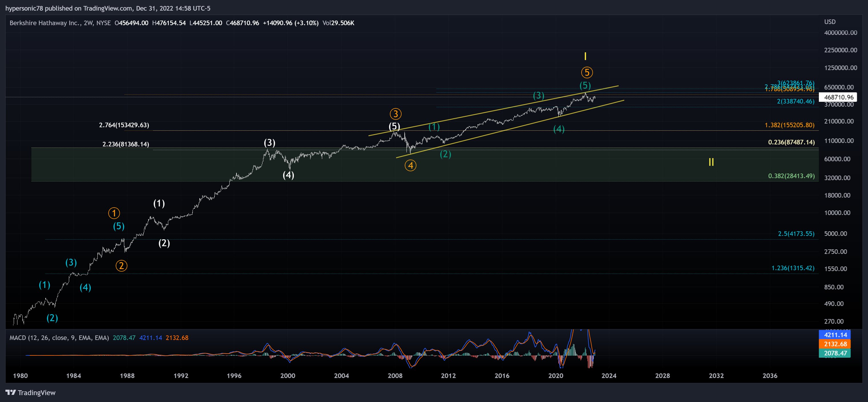Click the close value C468710.96 in legend

(x=242, y=23)
